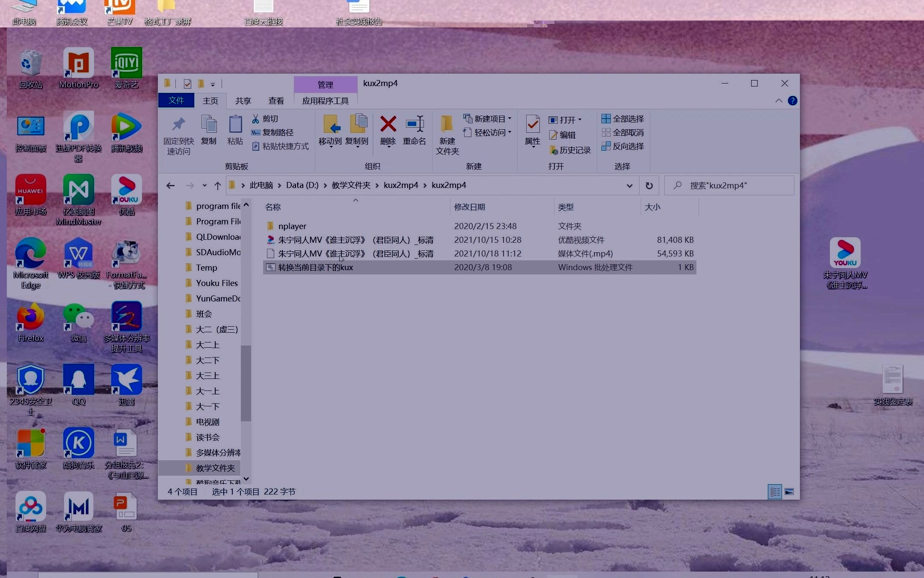Click Copy Path (复制路径)
The height and width of the screenshot is (578, 924).
click(272, 132)
